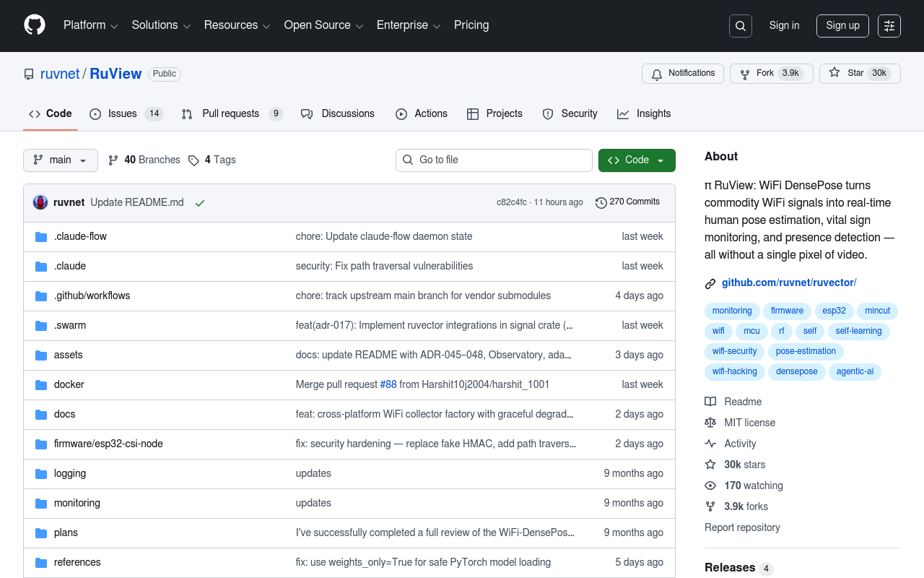Expand the green Code dropdown button

pos(637,160)
